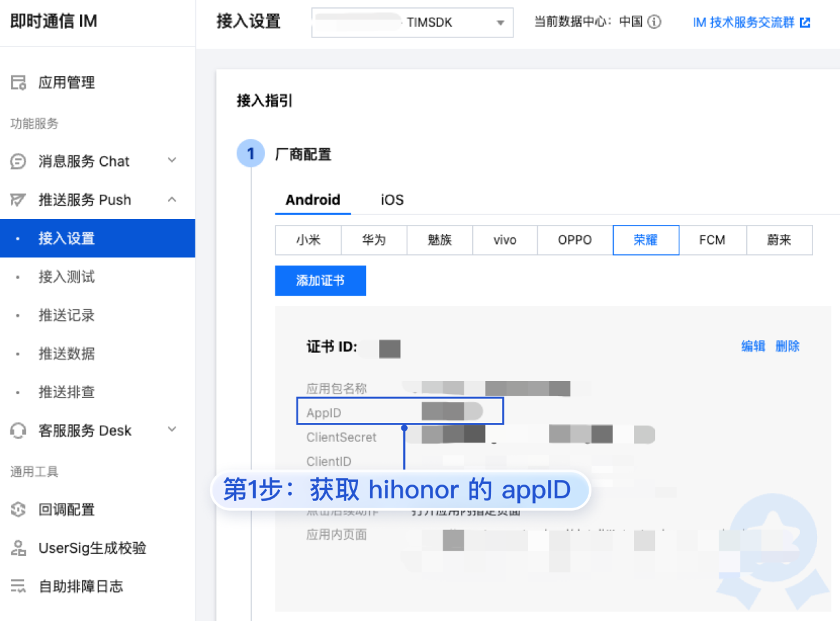Click the 厂商配置 step title
The width and height of the screenshot is (840, 621).
point(303,155)
